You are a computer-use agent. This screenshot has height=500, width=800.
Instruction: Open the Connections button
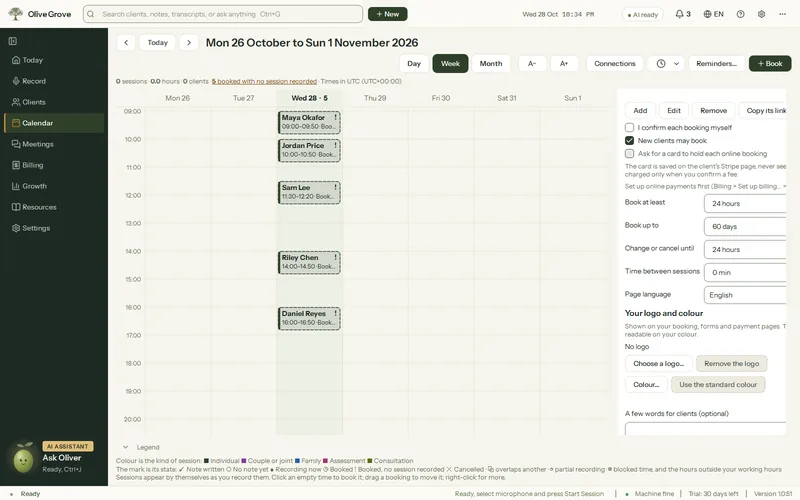[615, 64]
